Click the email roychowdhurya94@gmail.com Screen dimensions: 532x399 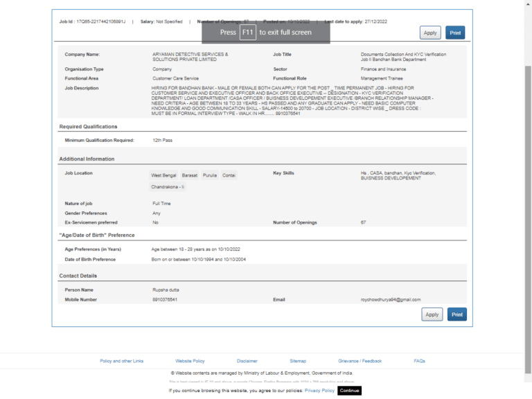[x=391, y=299]
